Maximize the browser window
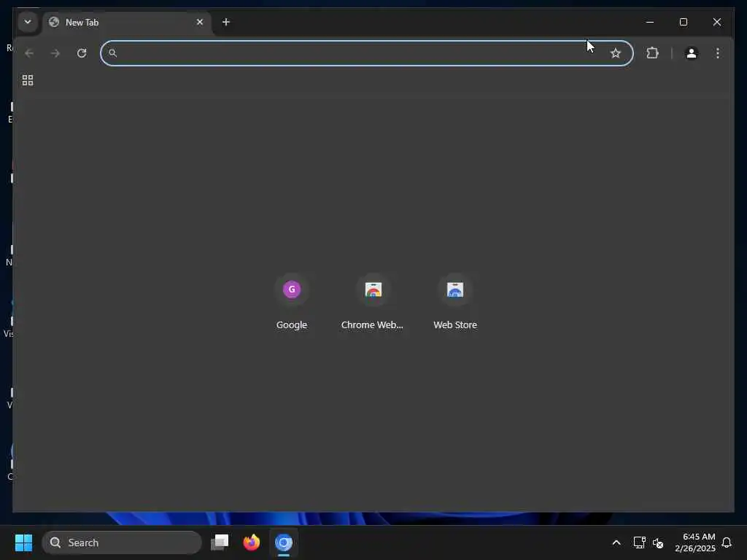The height and width of the screenshot is (560, 747). (683, 22)
